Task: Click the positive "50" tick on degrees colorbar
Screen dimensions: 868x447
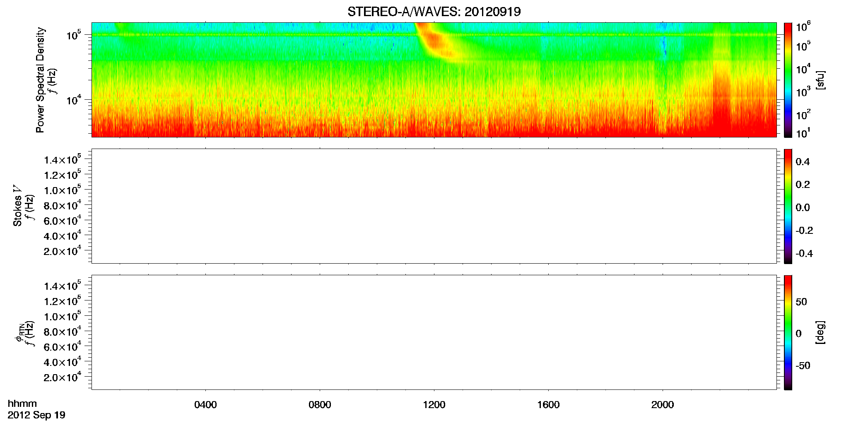Action: coord(801,302)
